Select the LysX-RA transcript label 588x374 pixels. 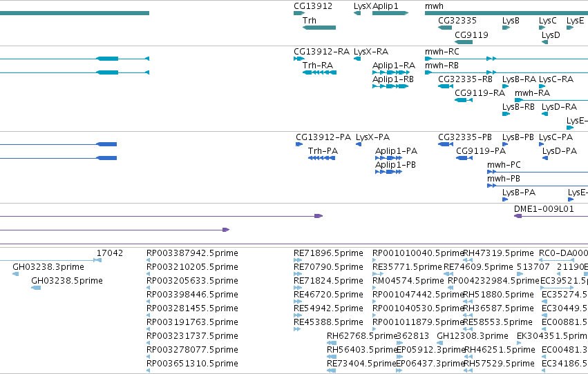[371, 52]
